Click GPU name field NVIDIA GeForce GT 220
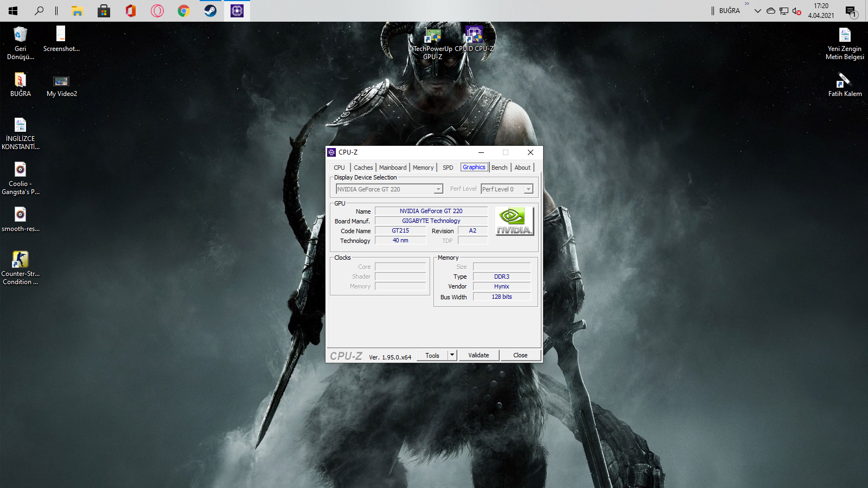 pyautogui.click(x=431, y=211)
